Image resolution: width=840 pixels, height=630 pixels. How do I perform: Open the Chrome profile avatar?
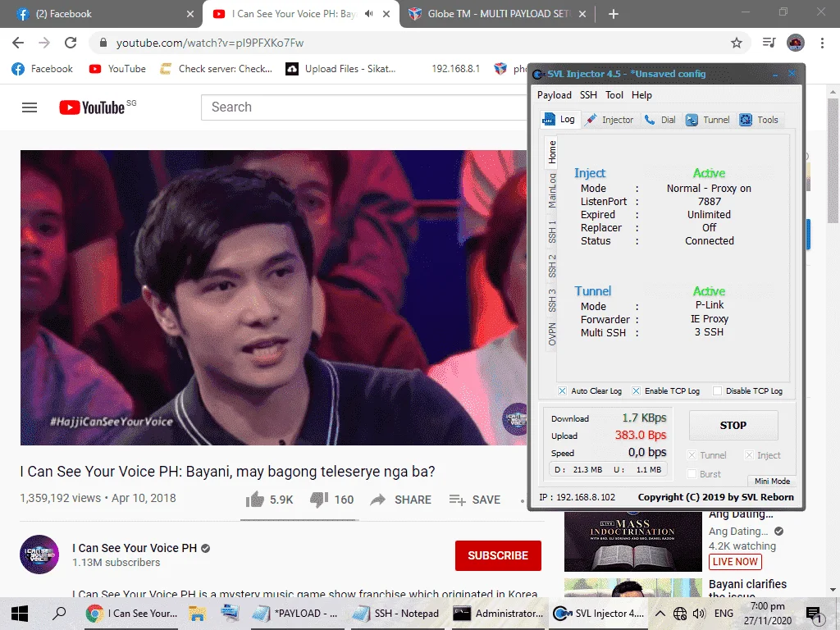click(796, 43)
